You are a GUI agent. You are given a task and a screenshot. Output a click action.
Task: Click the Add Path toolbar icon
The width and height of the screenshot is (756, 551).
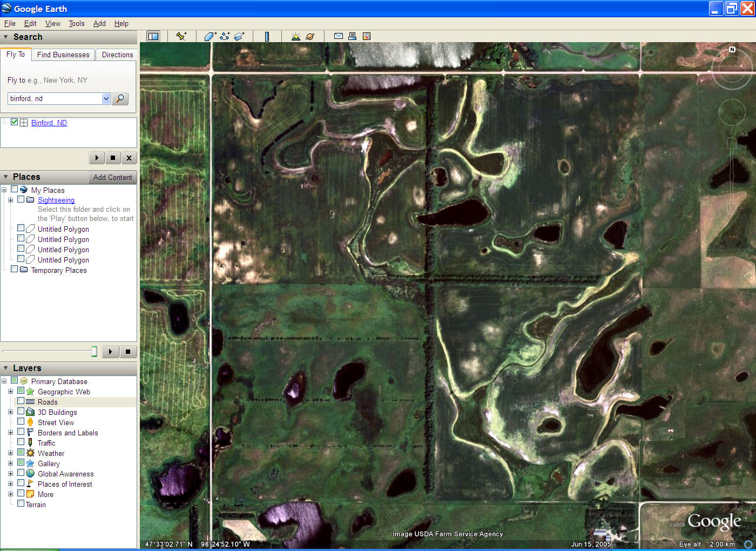pyautogui.click(x=225, y=36)
